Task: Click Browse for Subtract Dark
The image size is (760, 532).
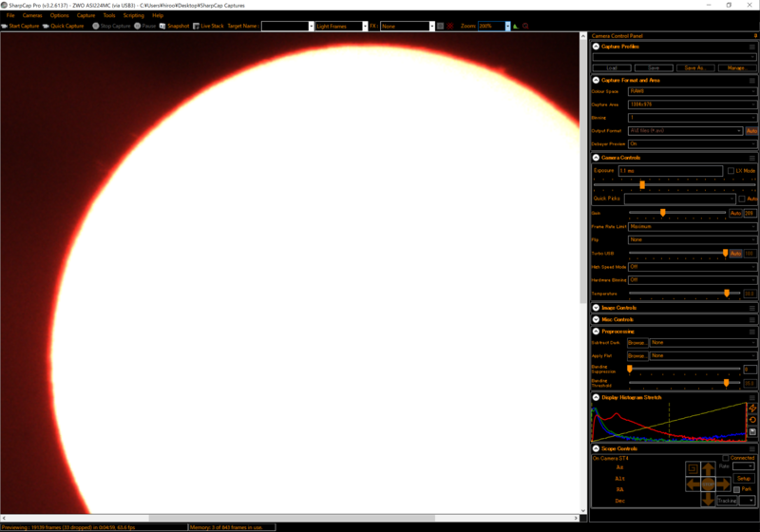Action: (x=636, y=343)
